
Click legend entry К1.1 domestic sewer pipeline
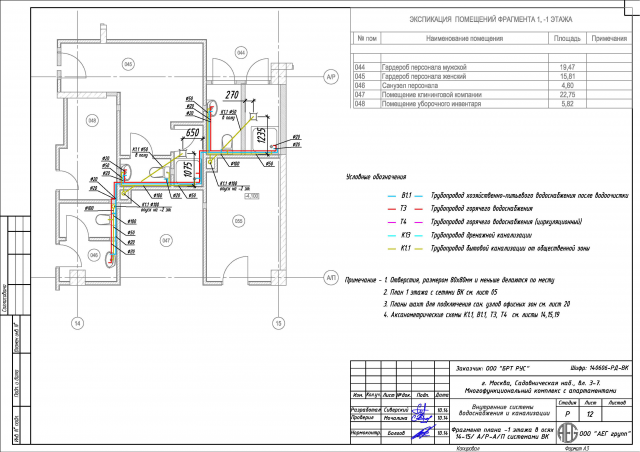pyautogui.click(x=489, y=248)
